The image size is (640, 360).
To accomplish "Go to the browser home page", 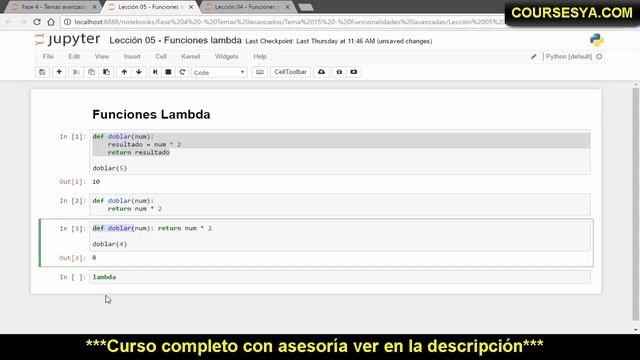I will click(51, 22).
